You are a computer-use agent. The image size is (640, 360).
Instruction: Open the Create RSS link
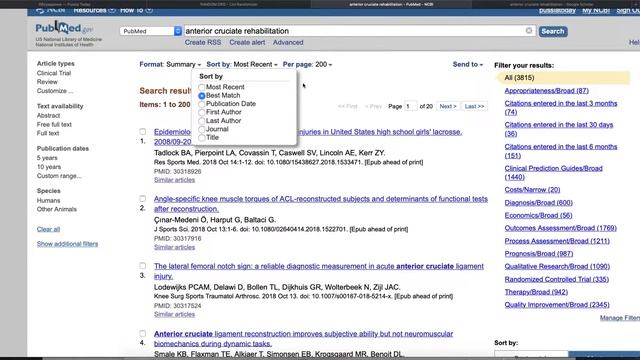pyautogui.click(x=203, y=42)
